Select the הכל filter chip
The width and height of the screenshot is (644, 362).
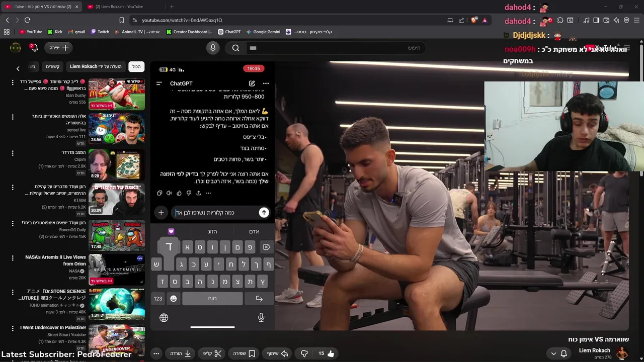[136, 66]
